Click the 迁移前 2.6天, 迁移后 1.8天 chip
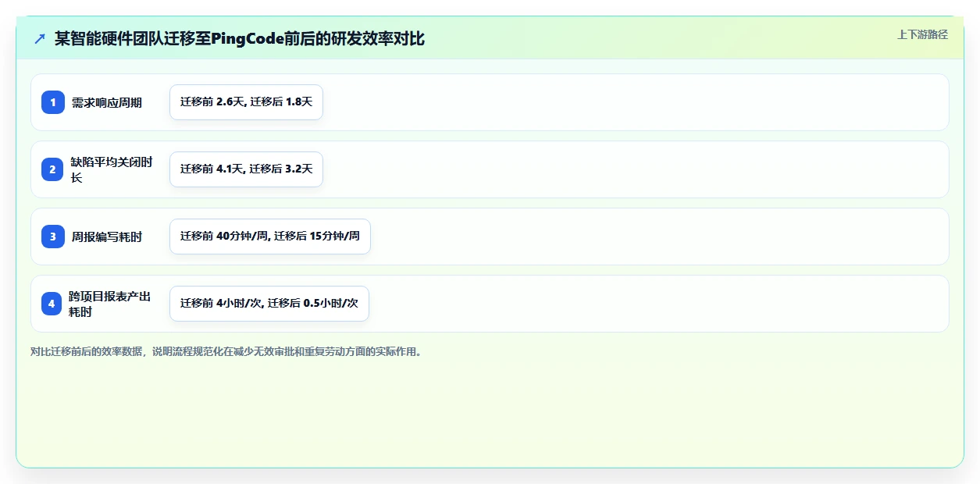The height and width of the screenshot is (484, 980). click(246, 102)
